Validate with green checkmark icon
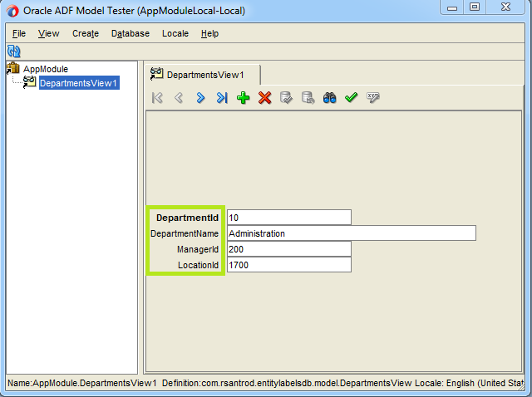This screenshot has height=397, width=532. coord(351,98)
